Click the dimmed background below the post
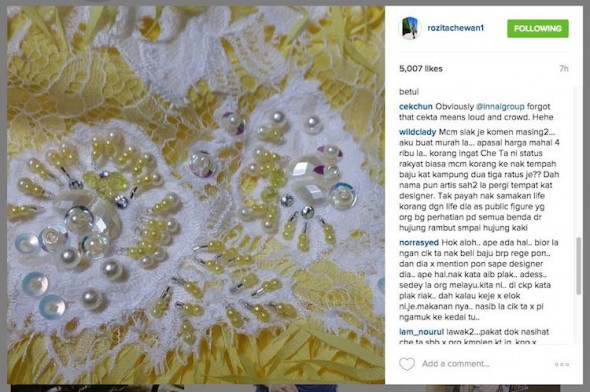The image size is (590, 392). (295, 388)
